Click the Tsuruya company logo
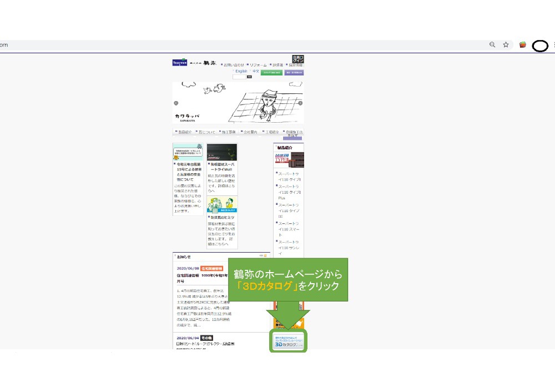555x392 pixels. coord(194,63)
